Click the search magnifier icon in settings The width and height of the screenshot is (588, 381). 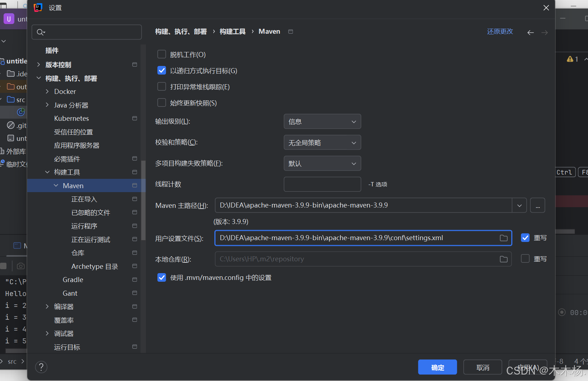pyautogui.click(x=41, y=32)
